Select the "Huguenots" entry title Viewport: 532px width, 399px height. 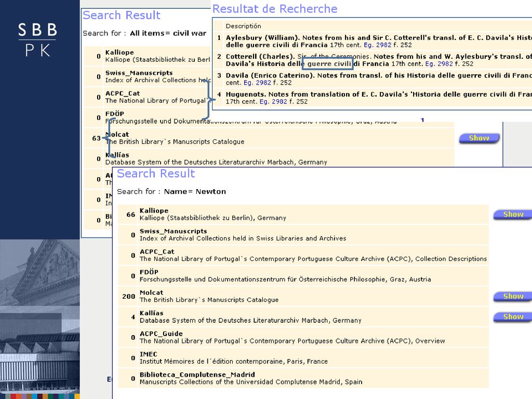(x=246, y=95)
